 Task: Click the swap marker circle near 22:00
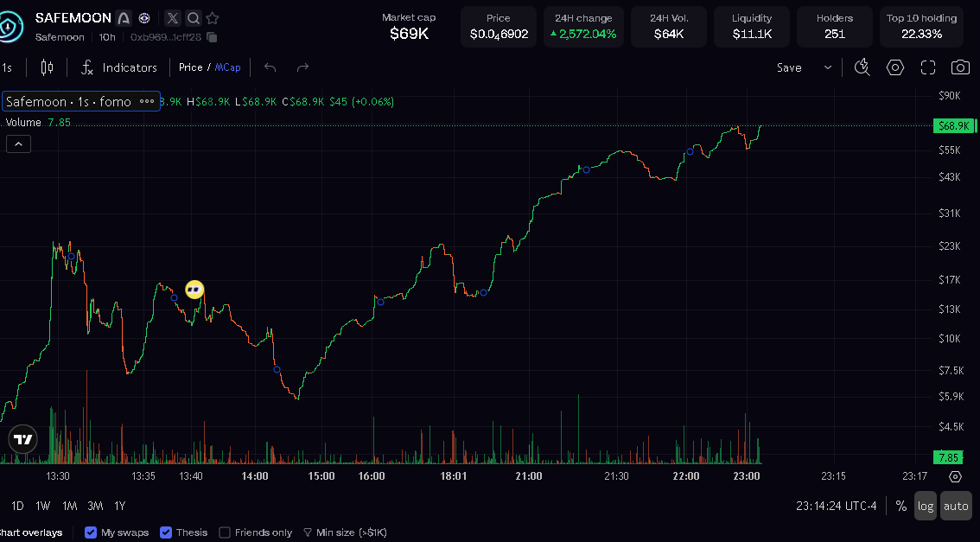click(x=690, y=152)
